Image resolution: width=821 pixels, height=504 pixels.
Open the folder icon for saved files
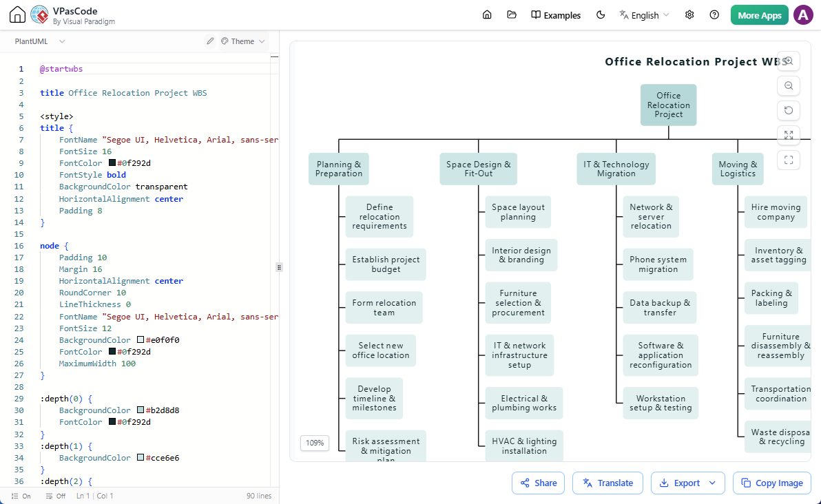512,14
